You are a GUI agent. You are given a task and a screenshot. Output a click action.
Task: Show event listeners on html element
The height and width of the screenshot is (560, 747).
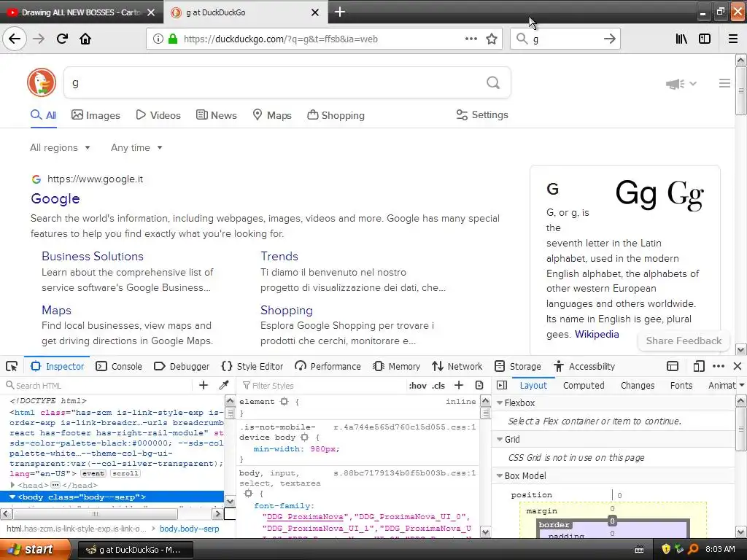[93, 473]
